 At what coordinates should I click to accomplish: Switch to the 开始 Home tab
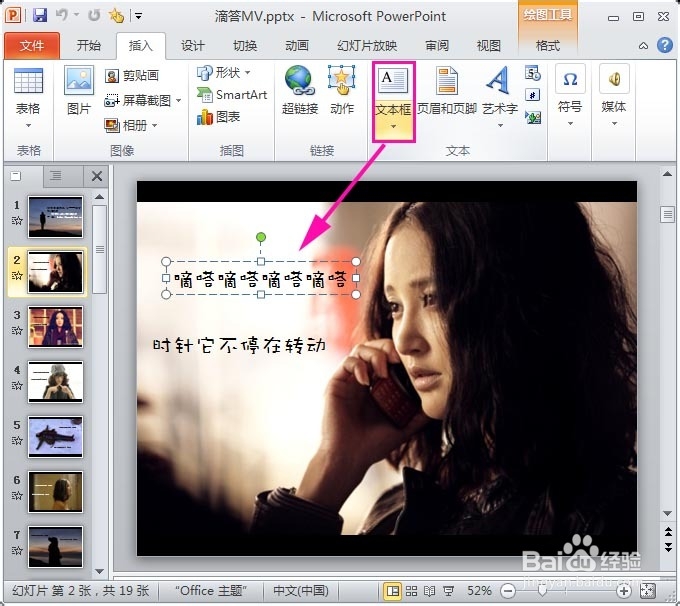click(89, 46)
